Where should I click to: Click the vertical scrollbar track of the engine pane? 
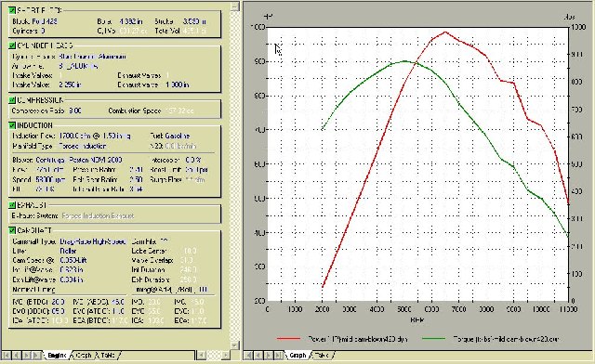click(235, 175)
